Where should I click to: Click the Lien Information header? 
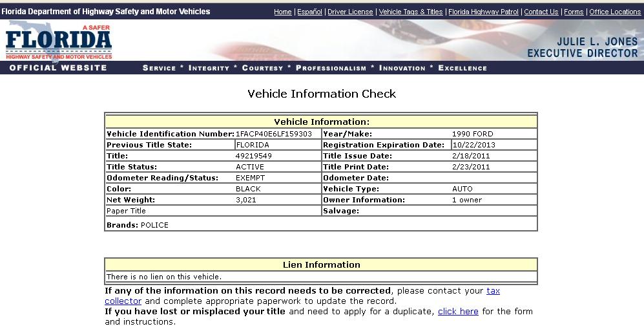coord(321,264)
